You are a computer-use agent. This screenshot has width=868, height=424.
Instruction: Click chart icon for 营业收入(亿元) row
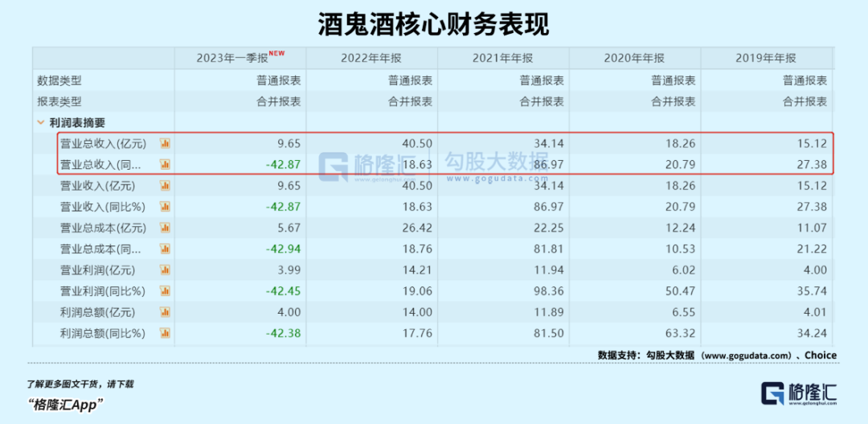coord(165,186)
